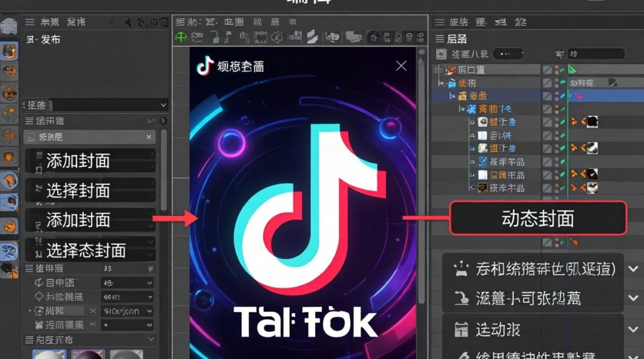
Task: Click the small square icon left of the ••• dropdown
Action: point(441,54)
